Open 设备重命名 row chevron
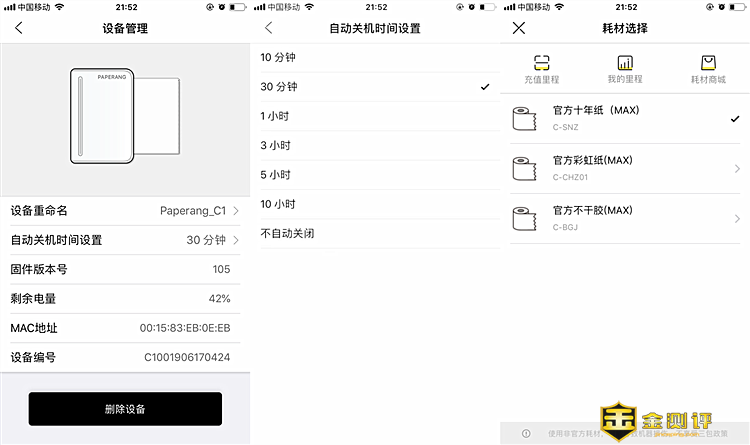750x445 pixels. point(236,211)
